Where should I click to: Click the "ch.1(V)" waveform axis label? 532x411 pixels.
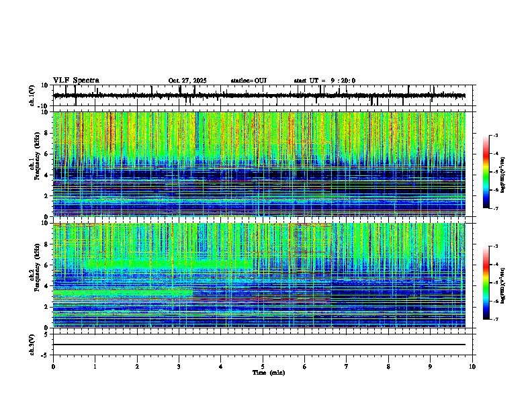tap(32, 95)
